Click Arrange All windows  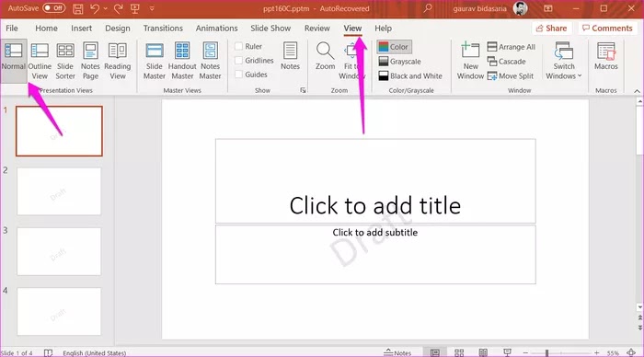pos(512,47)
